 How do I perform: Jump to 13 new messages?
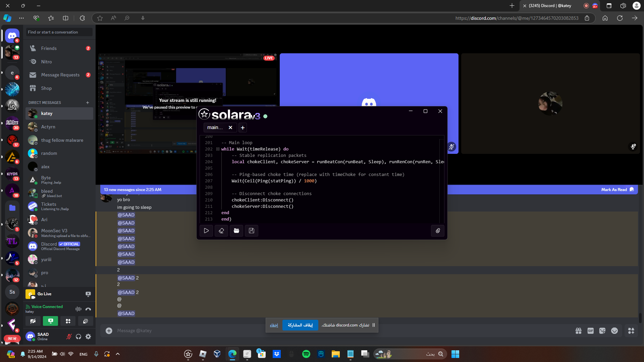pyautogui.click(x=132, y=190)
